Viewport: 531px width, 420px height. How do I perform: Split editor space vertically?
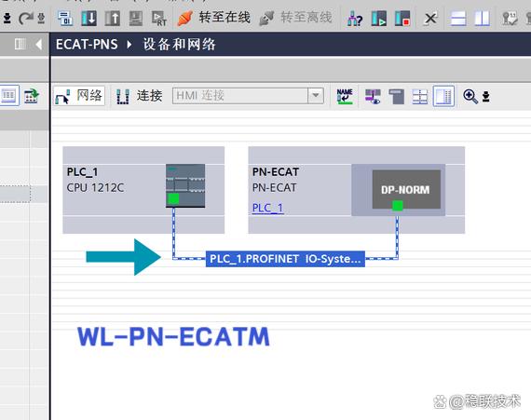(x=482, y=19)
